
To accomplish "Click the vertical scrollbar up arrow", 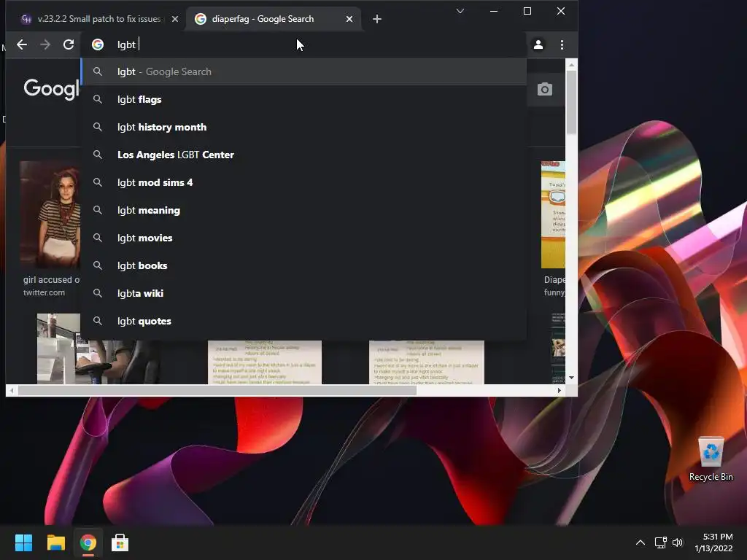I will click(572, 64).
